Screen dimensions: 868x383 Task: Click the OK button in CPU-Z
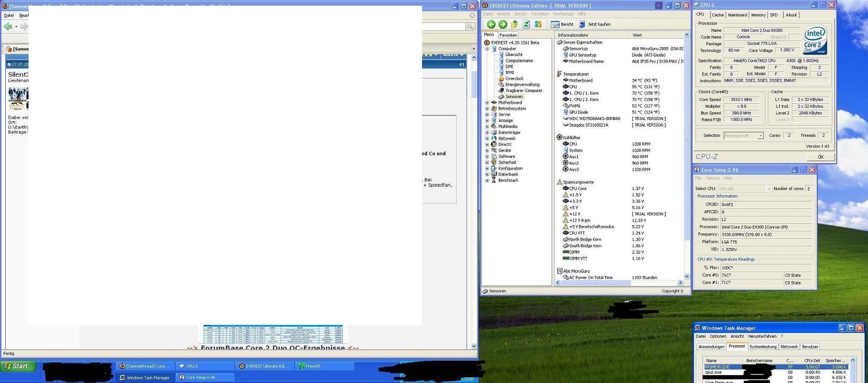pos(821,157)
